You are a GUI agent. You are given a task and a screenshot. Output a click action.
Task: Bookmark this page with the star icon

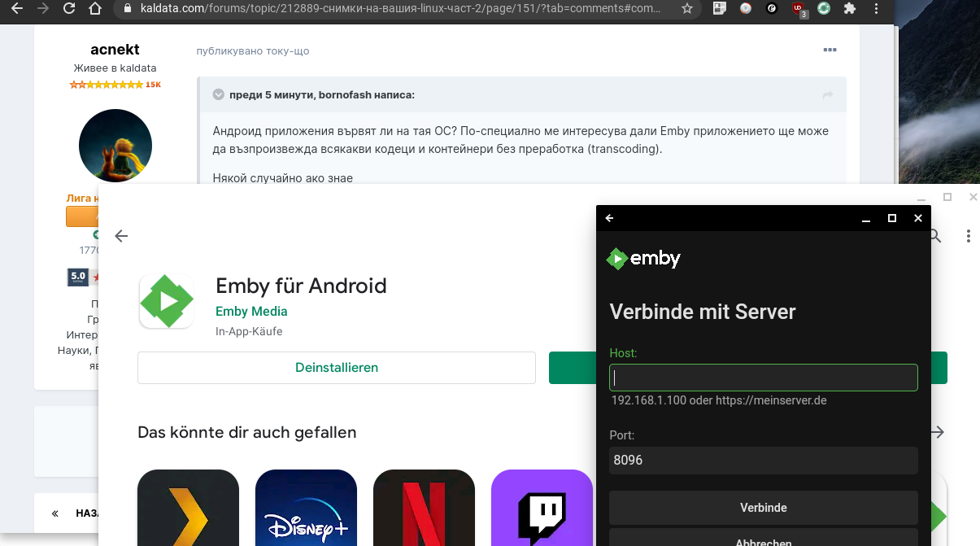pyautogui.click(x=687, y=9)
